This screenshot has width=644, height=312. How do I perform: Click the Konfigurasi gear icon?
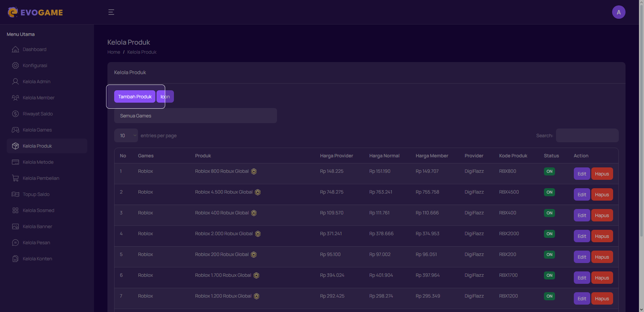(x=15, y=65)
